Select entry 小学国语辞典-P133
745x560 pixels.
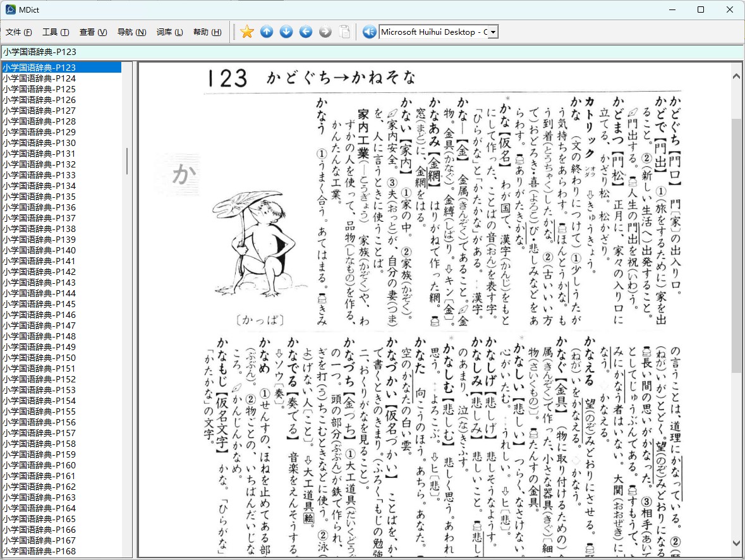[x=61, y=175]
